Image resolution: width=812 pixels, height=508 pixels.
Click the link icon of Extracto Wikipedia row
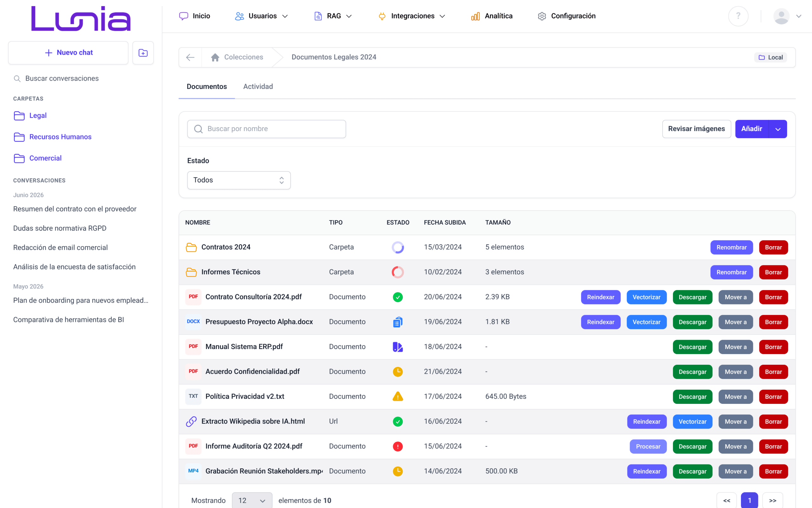click(191, 421)
